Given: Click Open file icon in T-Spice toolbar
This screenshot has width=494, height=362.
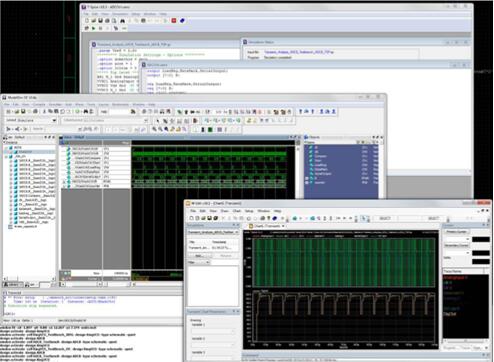Looking at the screenshot, I should [x=94, y=21].
